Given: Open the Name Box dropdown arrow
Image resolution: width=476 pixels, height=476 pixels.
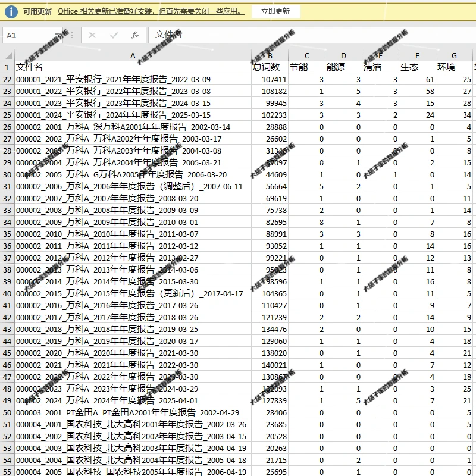Looking at the screenshot, I should 57,35.
